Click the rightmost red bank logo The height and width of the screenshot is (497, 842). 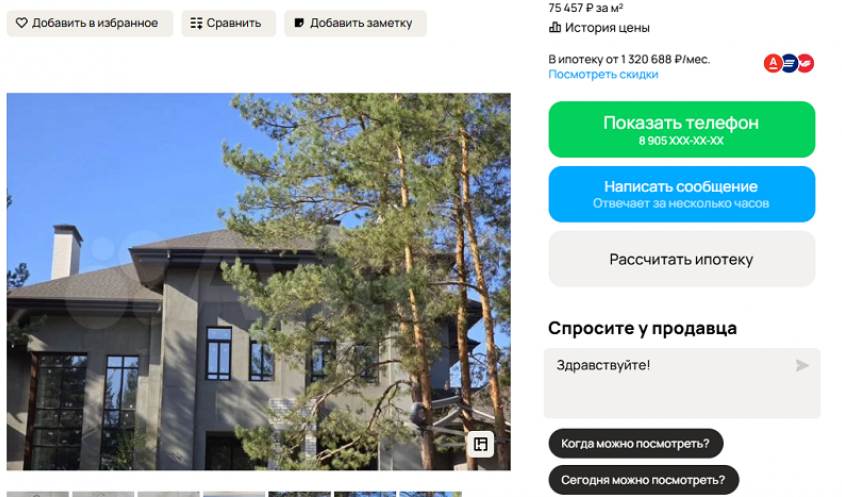pyautogui.click(x=805, y=63)
